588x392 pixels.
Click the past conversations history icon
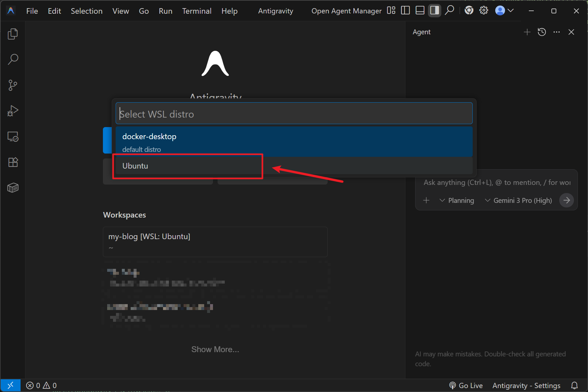point(542,32)
